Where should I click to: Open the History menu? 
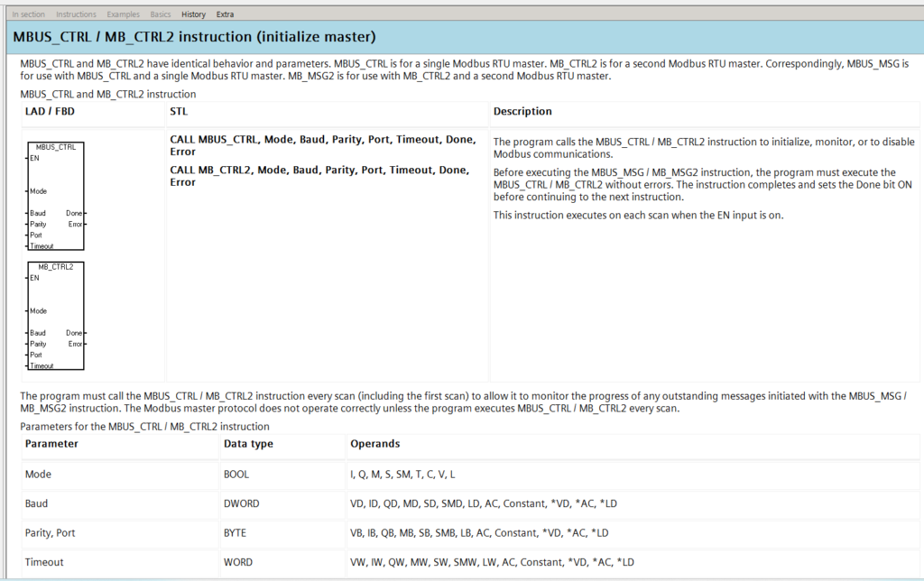coord(193,14)
